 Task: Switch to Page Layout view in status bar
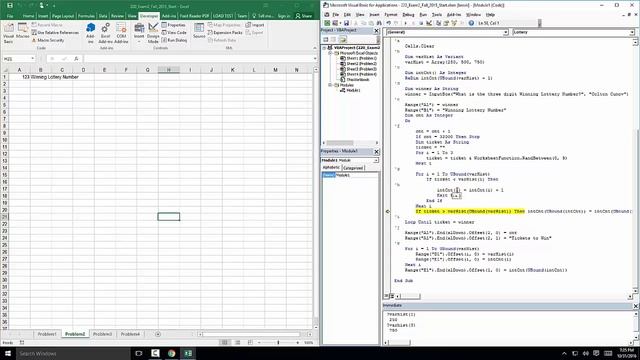pos(237,342)
